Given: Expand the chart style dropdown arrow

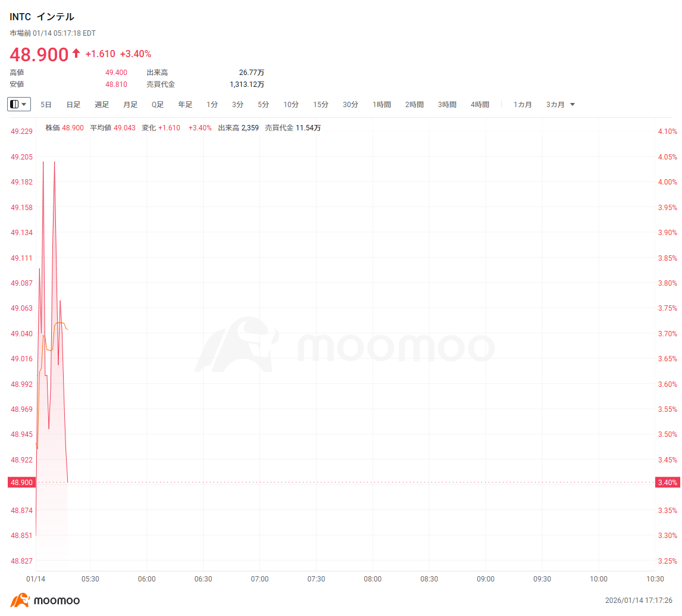Looking at the screenshot, I should 25,104.
